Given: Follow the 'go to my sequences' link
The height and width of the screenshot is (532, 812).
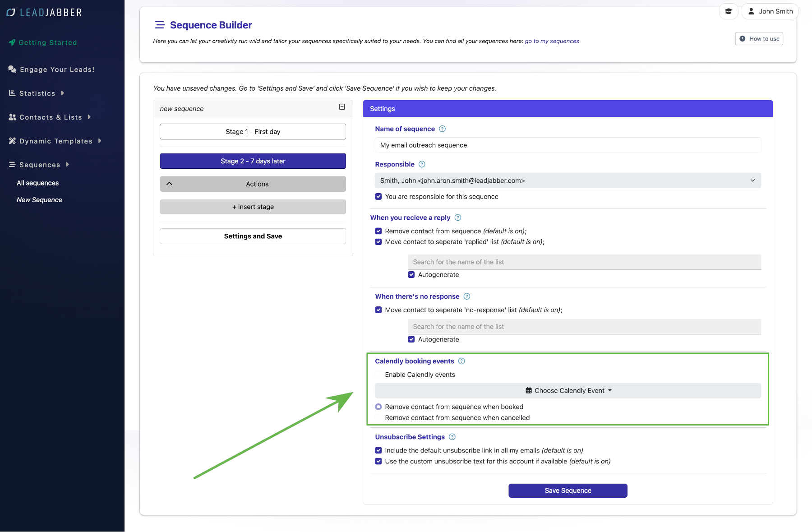Looking at the screenshot, I should [552, 41].
